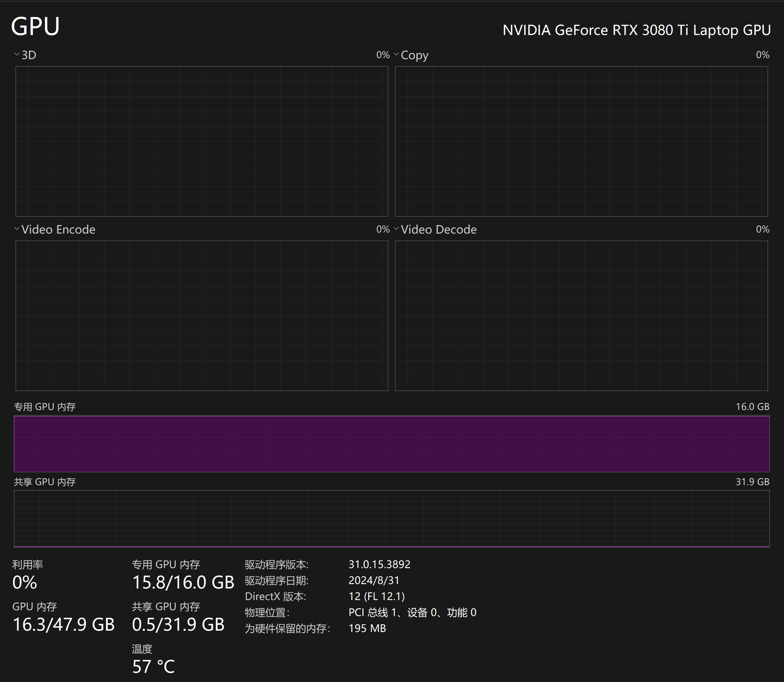Click the 0% utilization value
The height and width of the screenshot is (682, 784).
click(25, 582)
